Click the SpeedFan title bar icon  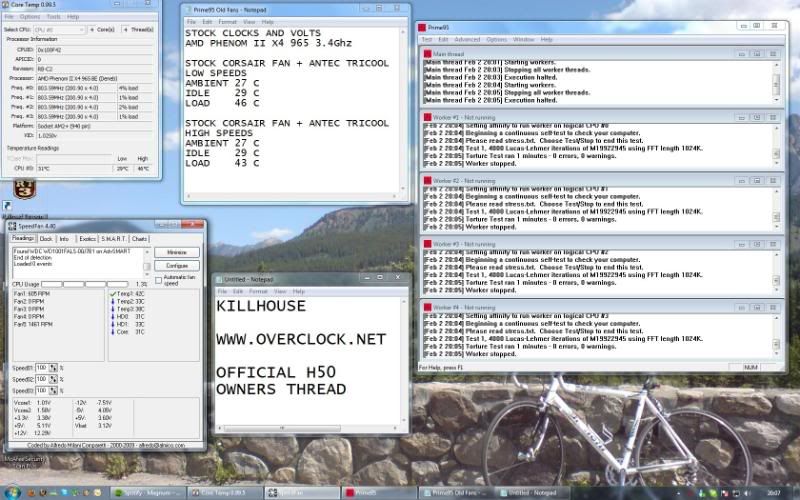pos(13,226)
